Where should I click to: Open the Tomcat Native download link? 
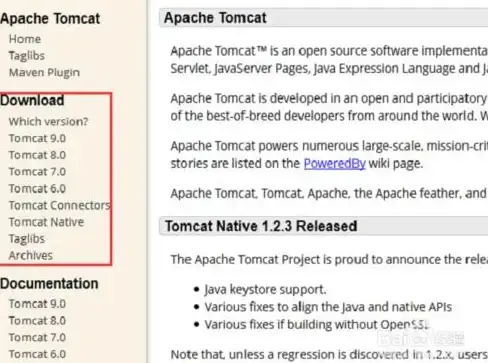[46, 222]
